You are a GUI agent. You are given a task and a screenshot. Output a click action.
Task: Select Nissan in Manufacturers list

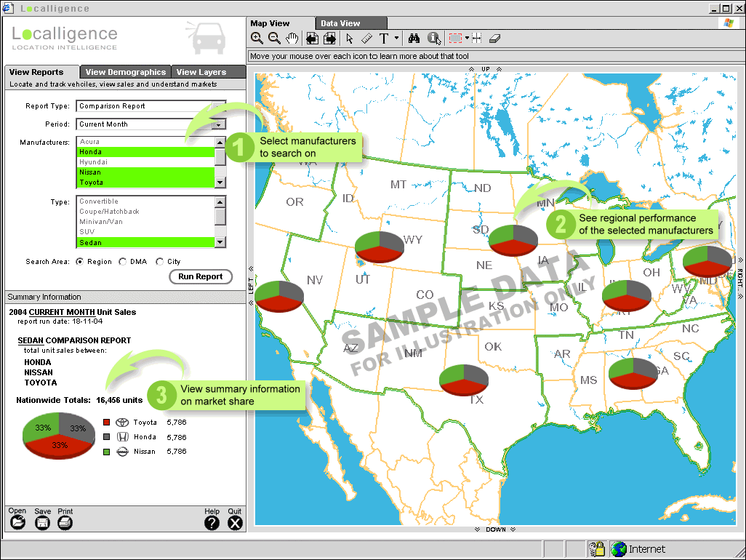click(145, 172)
